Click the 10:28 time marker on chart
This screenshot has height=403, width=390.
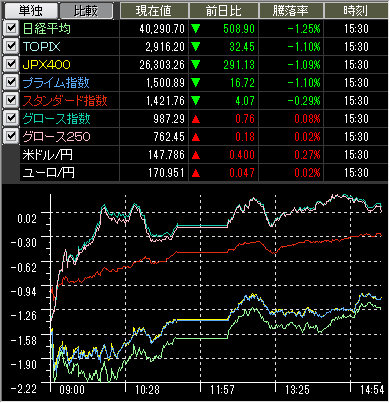point(147,389)
